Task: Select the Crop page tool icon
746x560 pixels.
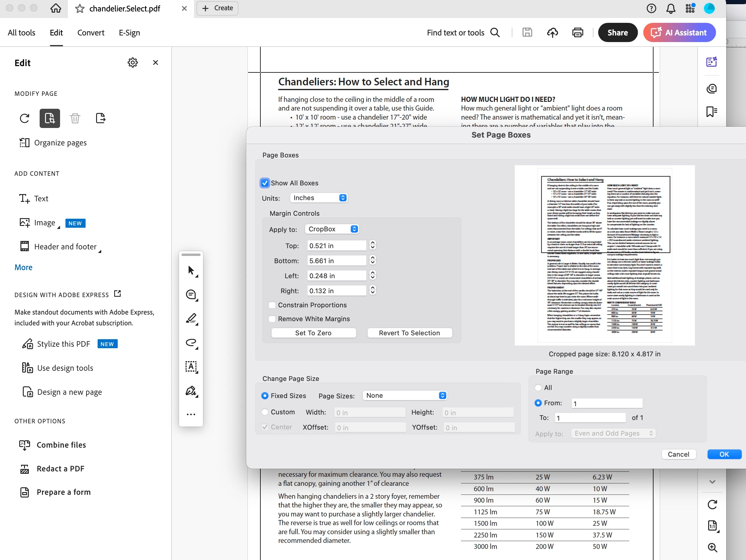Action: click(x=50, y=118)
